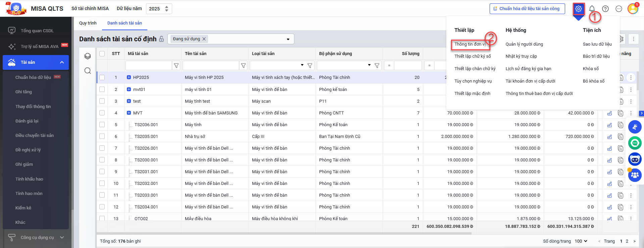Switch to the Quy trình tab

pyautogui.click(x=88, y=23)
